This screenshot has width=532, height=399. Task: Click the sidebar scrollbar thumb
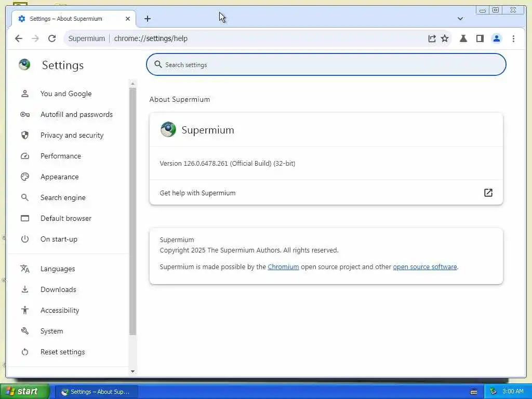click(132, 211)
